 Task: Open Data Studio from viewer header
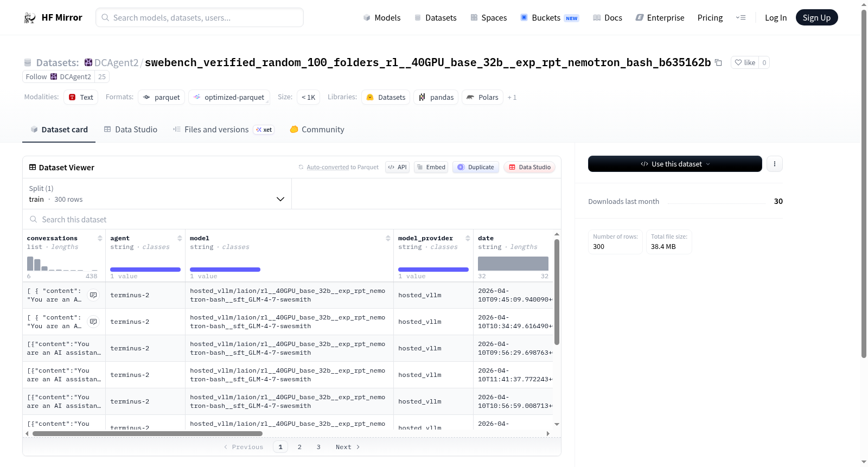(529, 167)
